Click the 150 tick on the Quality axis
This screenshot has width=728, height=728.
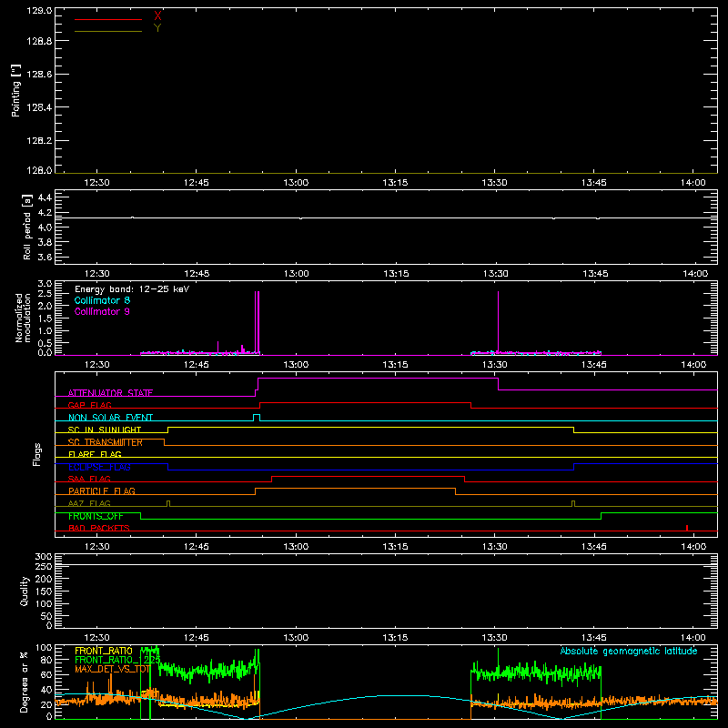tap(44, 591)
